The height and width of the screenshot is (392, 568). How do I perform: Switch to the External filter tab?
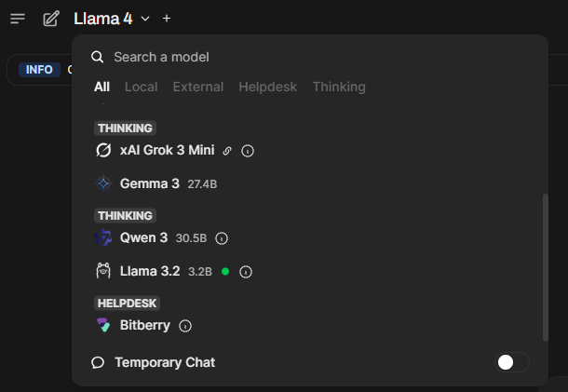198,87
